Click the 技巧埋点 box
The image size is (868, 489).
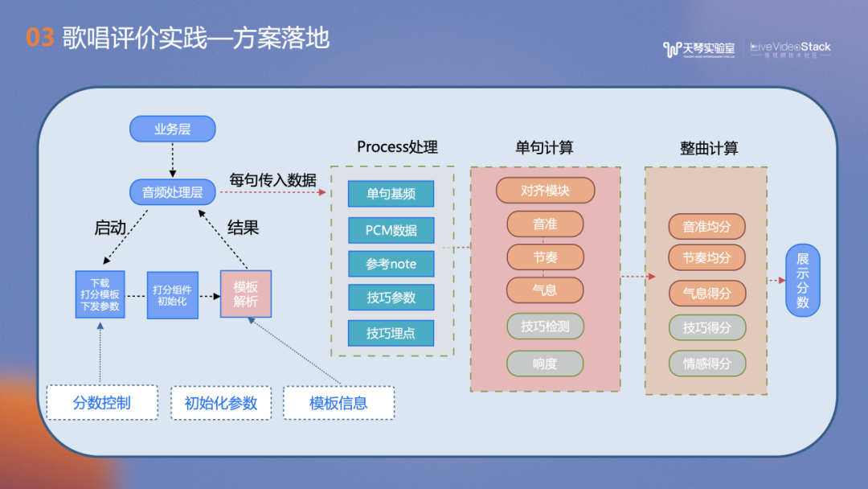(391, 333)
